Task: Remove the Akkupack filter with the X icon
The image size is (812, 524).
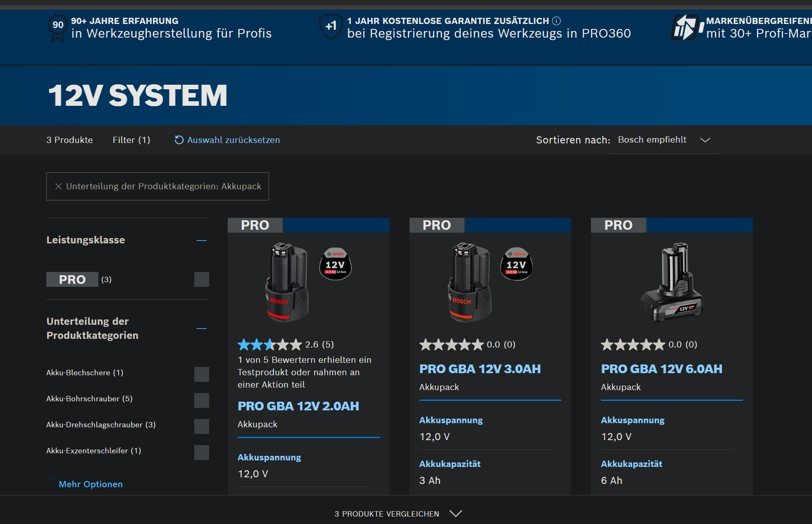Action: tap(58, 186)
